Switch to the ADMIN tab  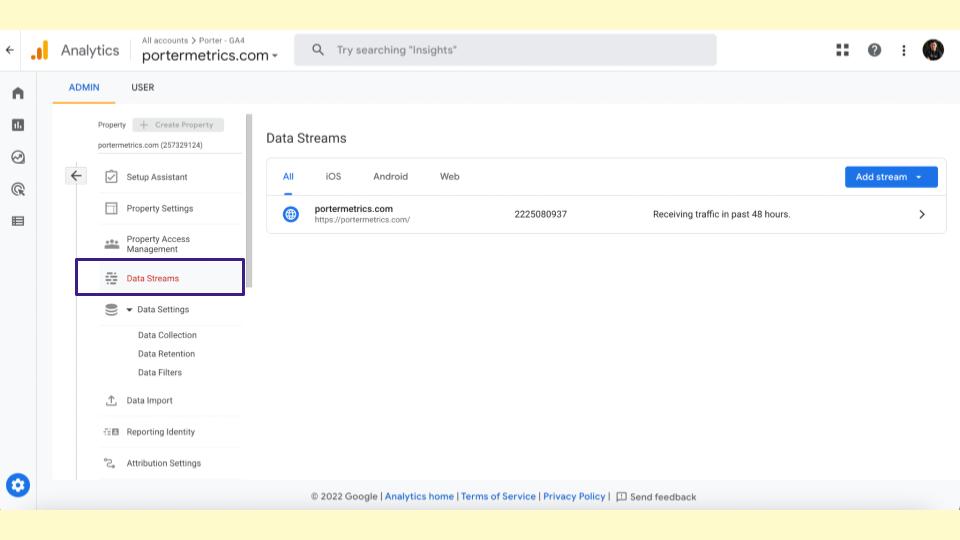coord(84,88)
